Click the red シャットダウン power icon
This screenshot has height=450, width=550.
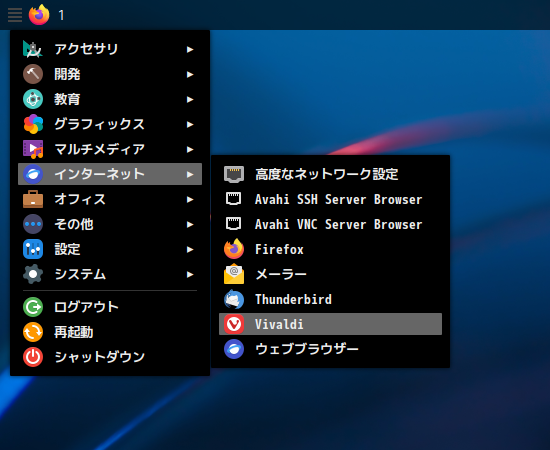click(x=33, y=357)
